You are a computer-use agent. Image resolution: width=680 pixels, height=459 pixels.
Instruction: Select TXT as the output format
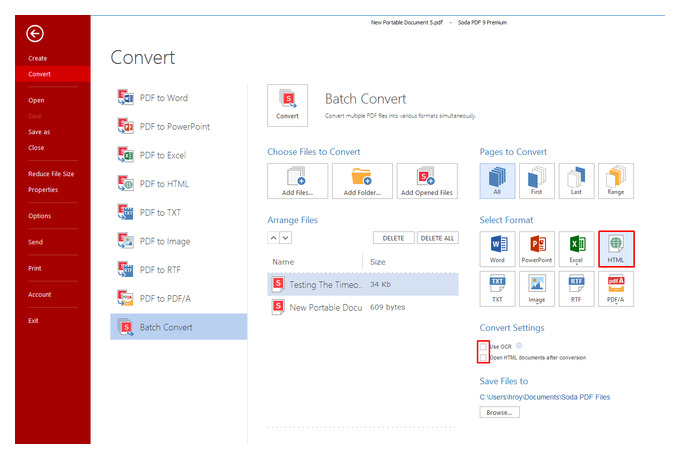point(497,289)
